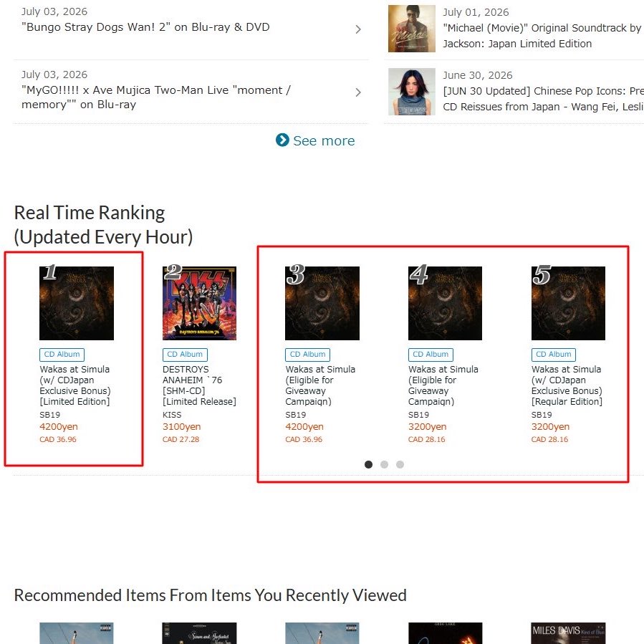Open the Chinese Pop Icons article thumbnail
This screenshot has height=644, width=644.
411,92
